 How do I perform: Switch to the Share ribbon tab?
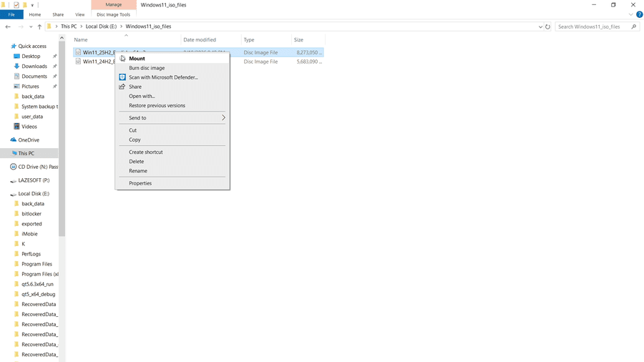[x=58, y=14]
